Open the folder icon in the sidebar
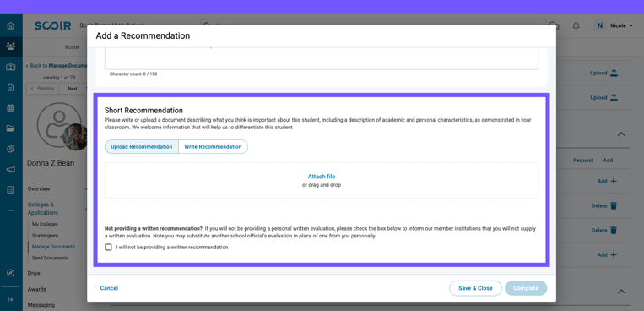 point(11,128)
